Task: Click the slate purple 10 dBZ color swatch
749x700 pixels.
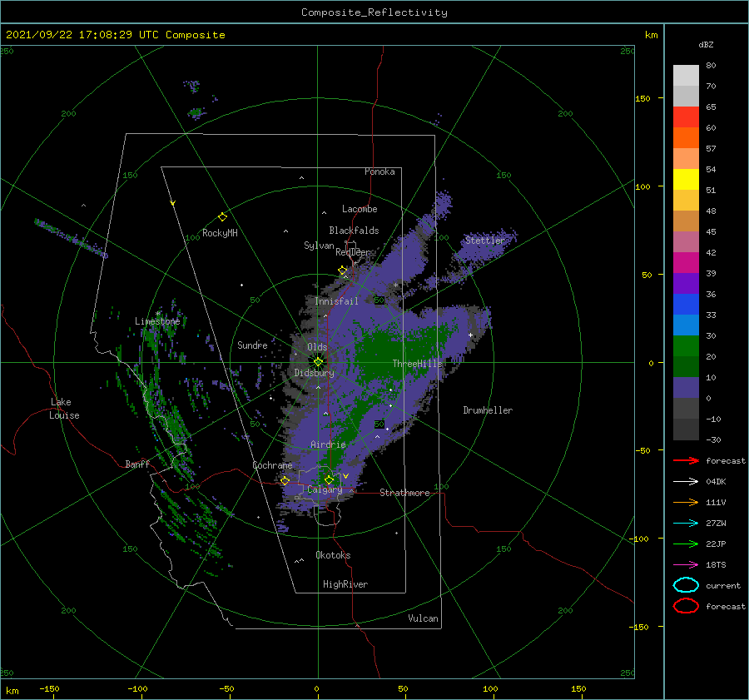Action: 686,388
